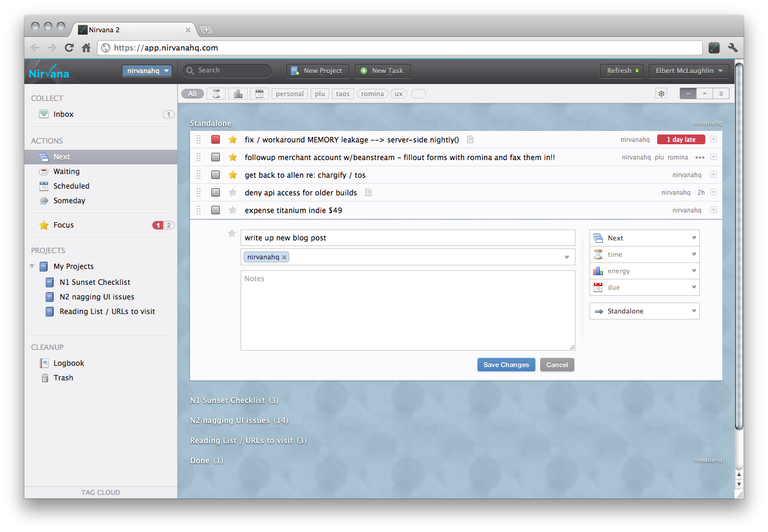The width and height of the screenshot is (768, 532).
Task: Remove the nirvanahq tag from task
Action: click(x=284, y=257)
